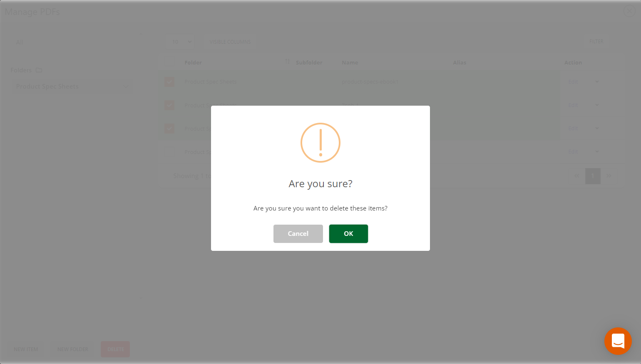Open the Filter option
The image size is (641, 364).
(596, 41)
